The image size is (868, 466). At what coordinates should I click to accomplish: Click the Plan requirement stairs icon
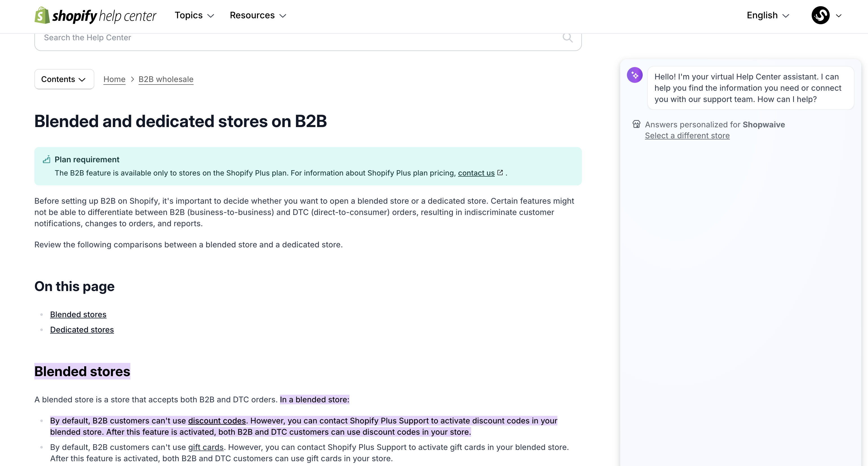[46, 159]
